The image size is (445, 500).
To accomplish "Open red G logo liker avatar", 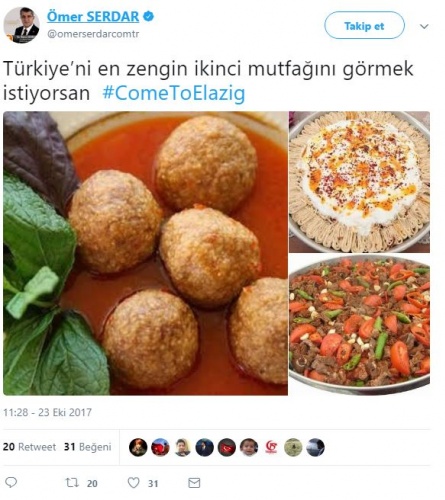I will click(x=271, y=447).
